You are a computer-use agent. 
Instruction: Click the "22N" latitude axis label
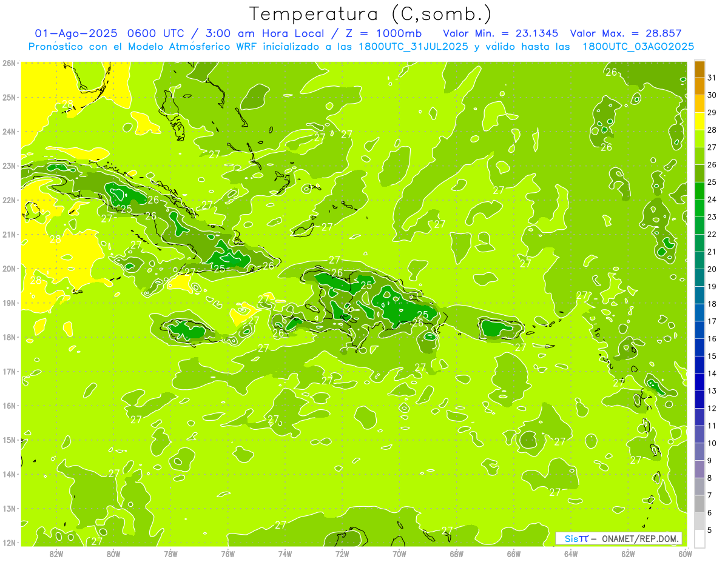click(9, 200)
